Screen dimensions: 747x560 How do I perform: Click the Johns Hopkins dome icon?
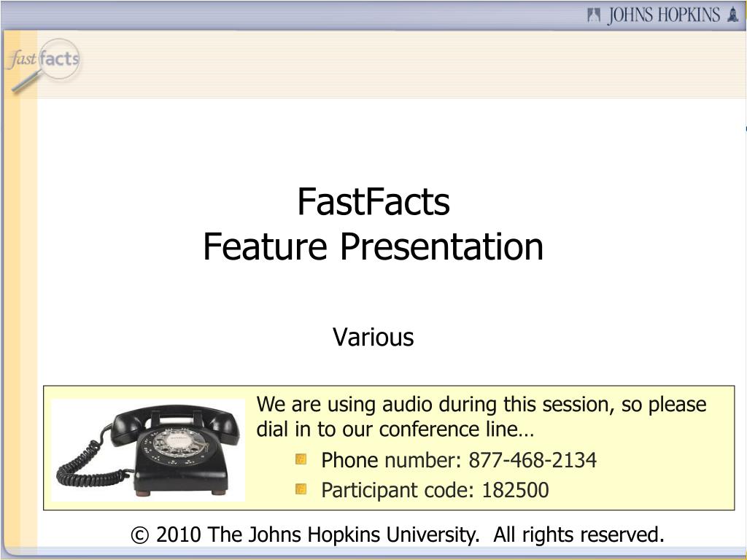[x=733, y=15]
